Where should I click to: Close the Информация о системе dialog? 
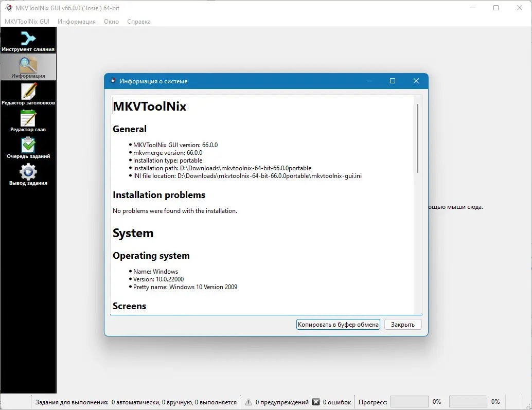[x=416, y=81]
